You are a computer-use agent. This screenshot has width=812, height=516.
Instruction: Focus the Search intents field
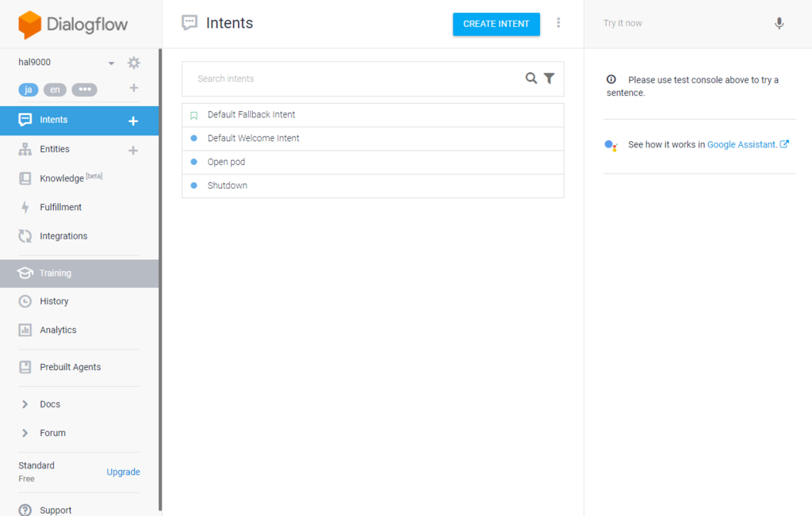pos(358,78)
